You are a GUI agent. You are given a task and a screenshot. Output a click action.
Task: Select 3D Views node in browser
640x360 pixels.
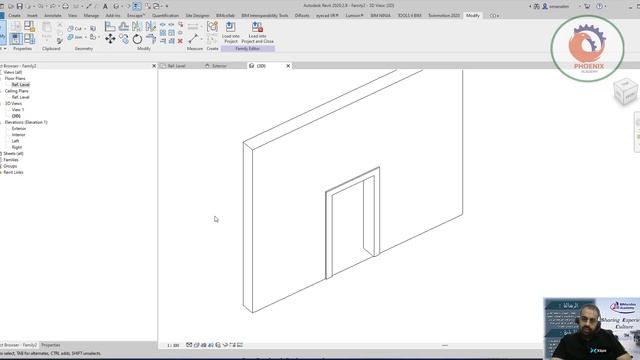[x=13, y=104]
